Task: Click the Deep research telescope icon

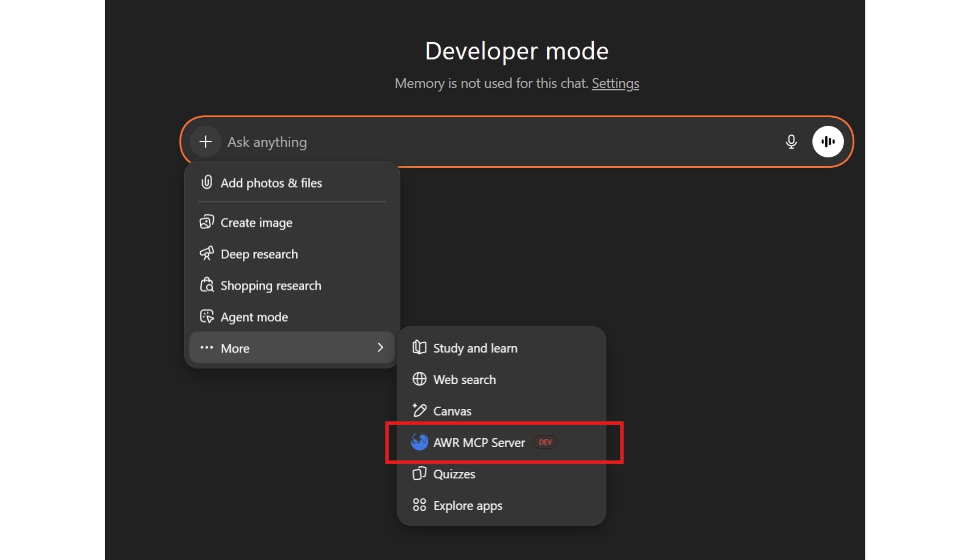Action: [x=207, y=253]
